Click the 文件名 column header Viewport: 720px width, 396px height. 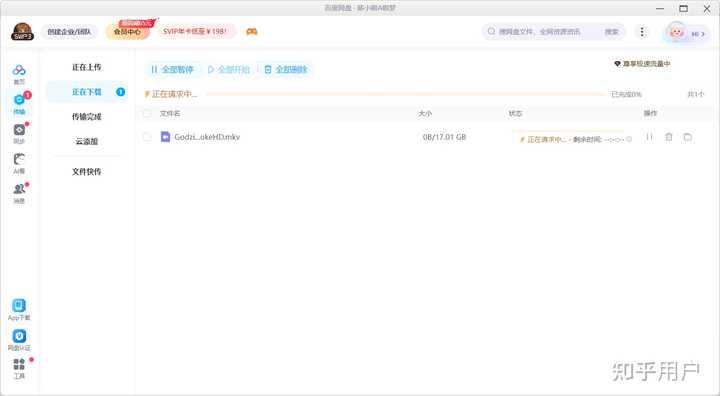point(170,113)
